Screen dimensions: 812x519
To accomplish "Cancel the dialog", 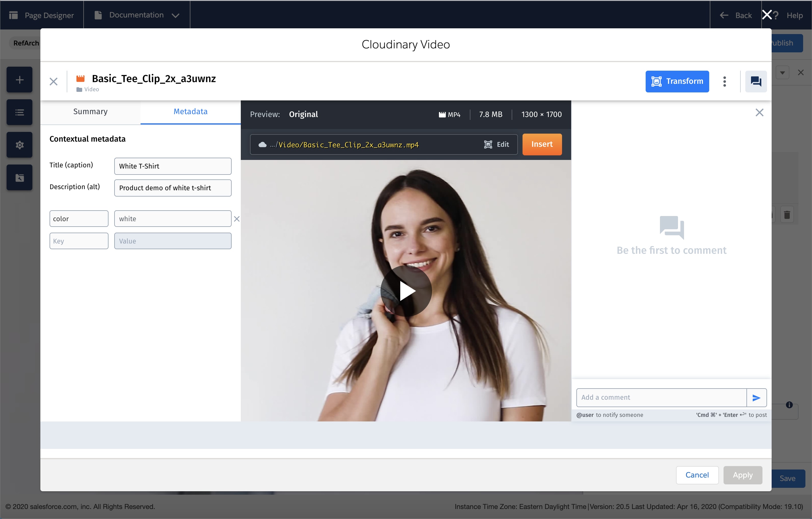I will click(x=697, y=475).
